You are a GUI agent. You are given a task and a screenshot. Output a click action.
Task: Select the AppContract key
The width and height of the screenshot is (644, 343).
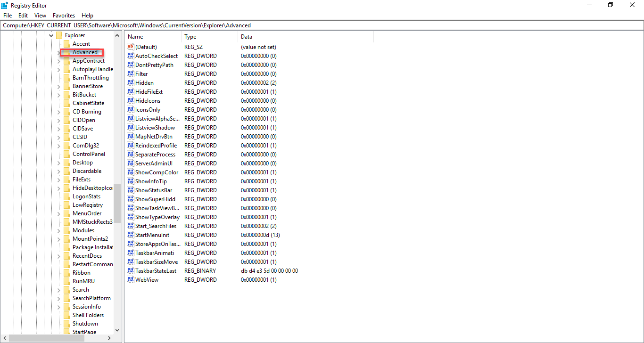click(89, 61)
